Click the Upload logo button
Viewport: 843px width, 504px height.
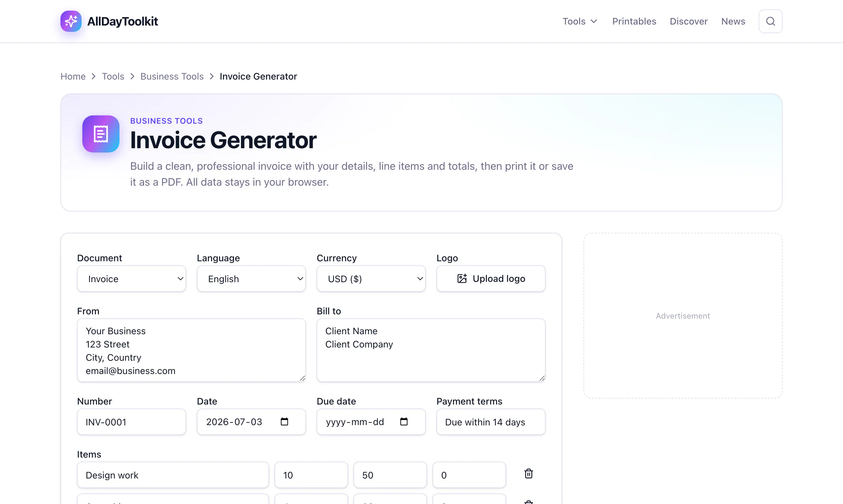click(491, 279)
